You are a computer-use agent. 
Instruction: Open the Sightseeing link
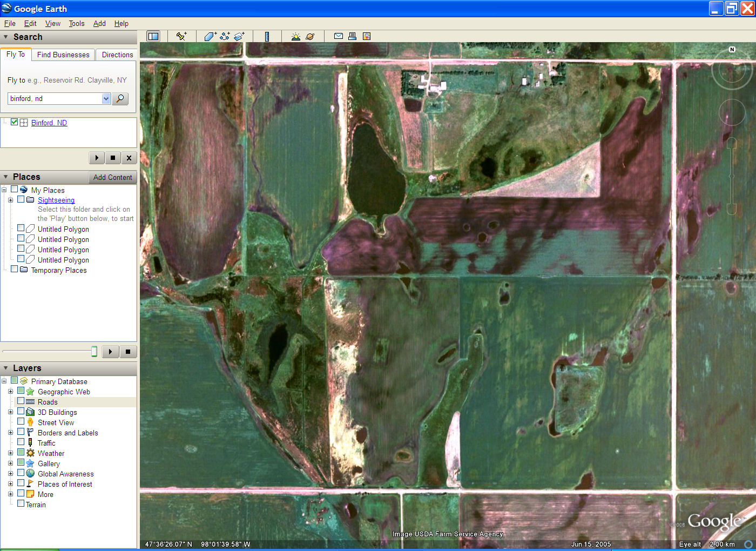coord(56,200)
